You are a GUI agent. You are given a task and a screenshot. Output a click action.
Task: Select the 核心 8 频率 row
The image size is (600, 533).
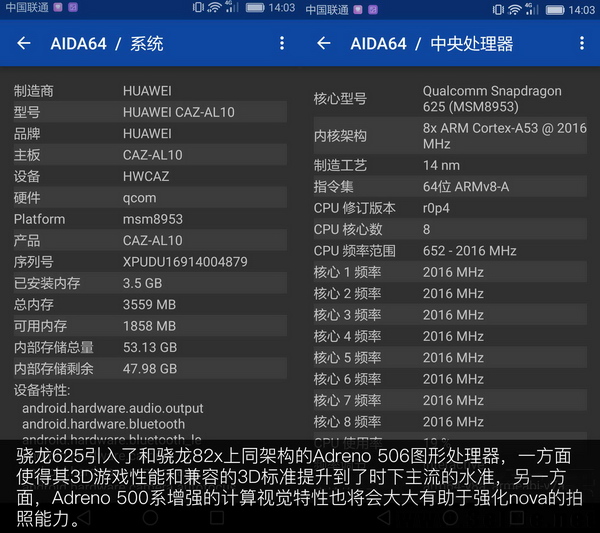[x=450, y=422]
